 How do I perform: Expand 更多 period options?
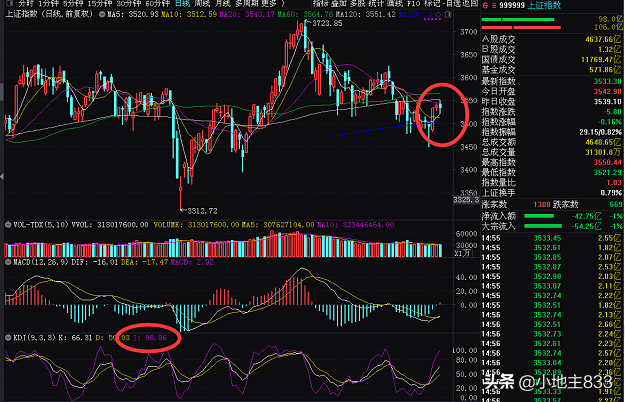point(269,4)
